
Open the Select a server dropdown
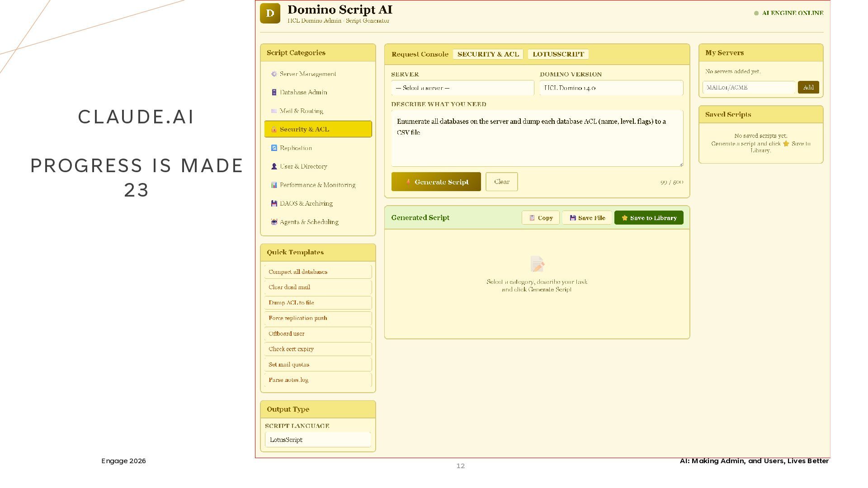(462, 88)
